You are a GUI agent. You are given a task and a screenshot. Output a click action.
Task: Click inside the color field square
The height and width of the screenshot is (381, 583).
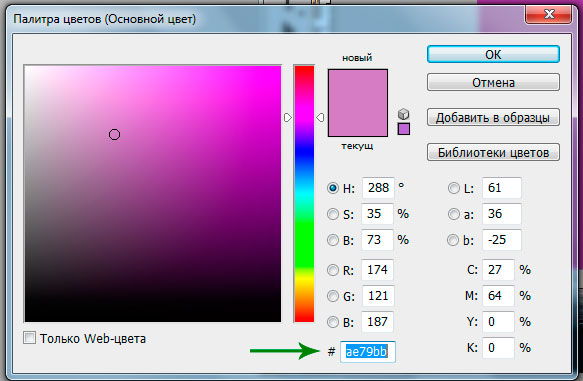[x=153, y=194]
